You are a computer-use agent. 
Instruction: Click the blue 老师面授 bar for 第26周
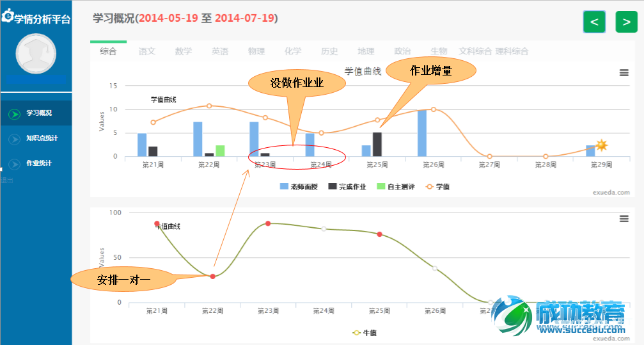click(422, 133)
